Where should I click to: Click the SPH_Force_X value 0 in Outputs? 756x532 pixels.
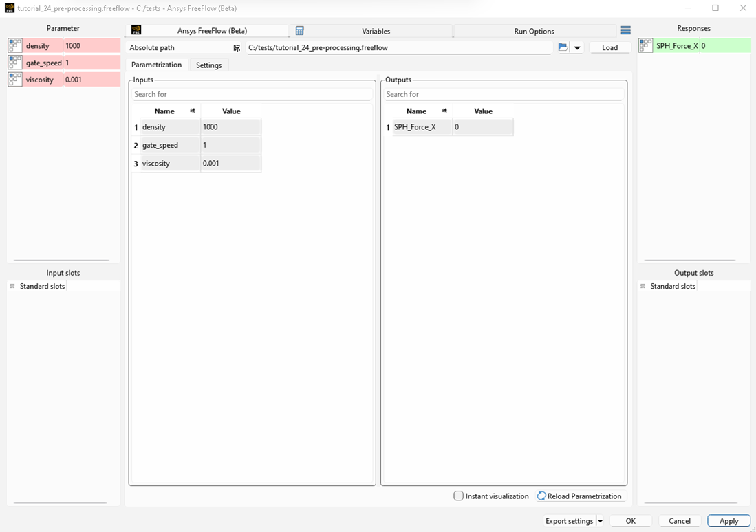pyautogui.click(x=483, y=126)
